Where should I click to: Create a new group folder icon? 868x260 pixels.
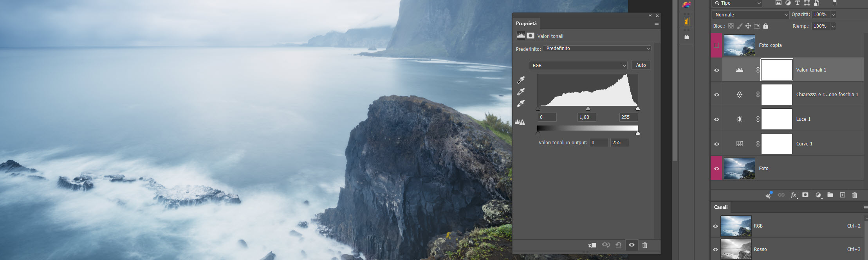pos(830,195)
